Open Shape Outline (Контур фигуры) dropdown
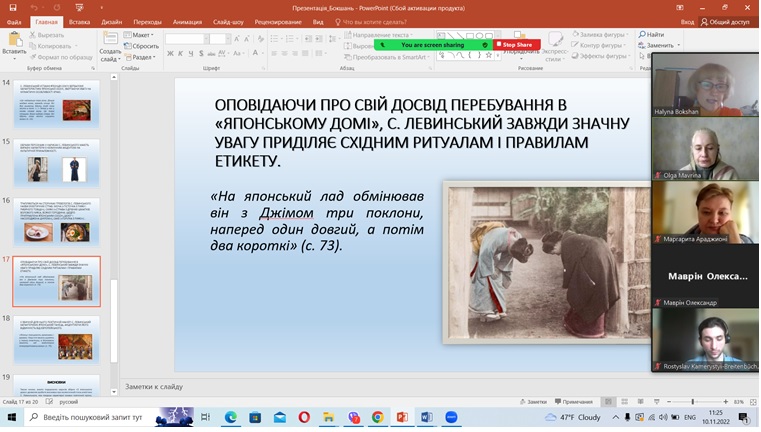Screen dimensions: 761x432 click(597, 45)
